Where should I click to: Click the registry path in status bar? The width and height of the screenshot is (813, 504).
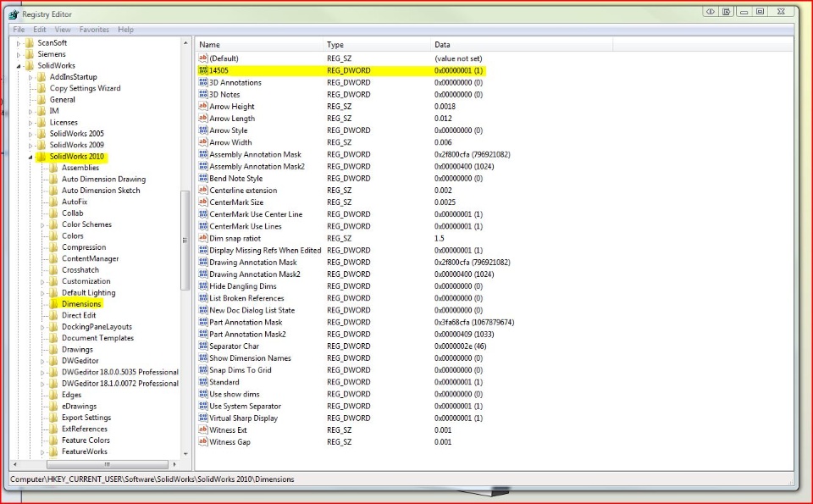coord(152,479)
